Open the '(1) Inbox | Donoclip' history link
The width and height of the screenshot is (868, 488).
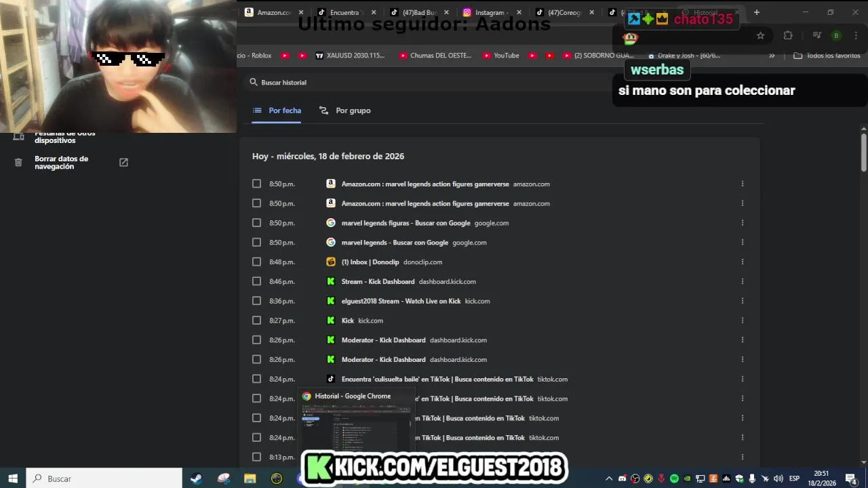pyautogui.click(x=370, y=262)
